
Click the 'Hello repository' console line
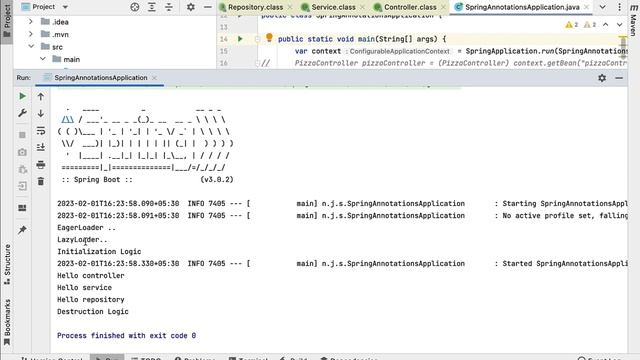click(x=91, y=300)
